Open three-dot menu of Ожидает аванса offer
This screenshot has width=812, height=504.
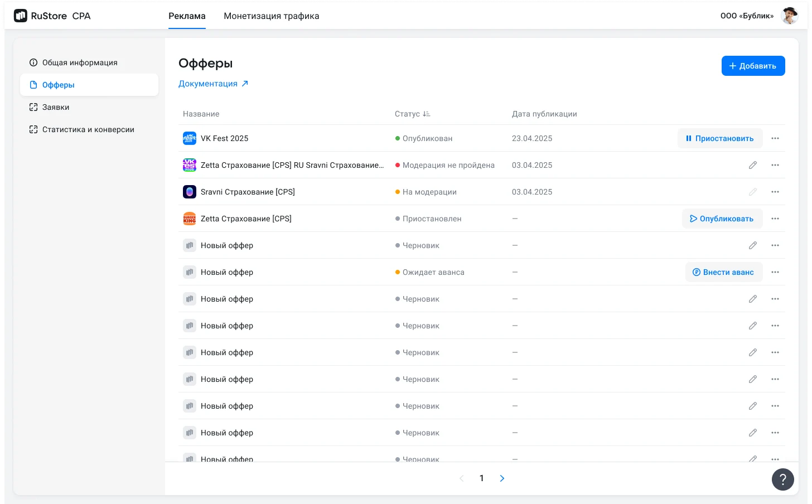(x=775, y=272)
